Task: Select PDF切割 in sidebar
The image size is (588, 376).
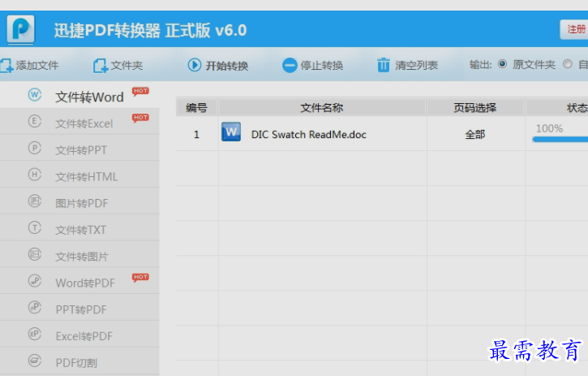Action: (79, 361)
